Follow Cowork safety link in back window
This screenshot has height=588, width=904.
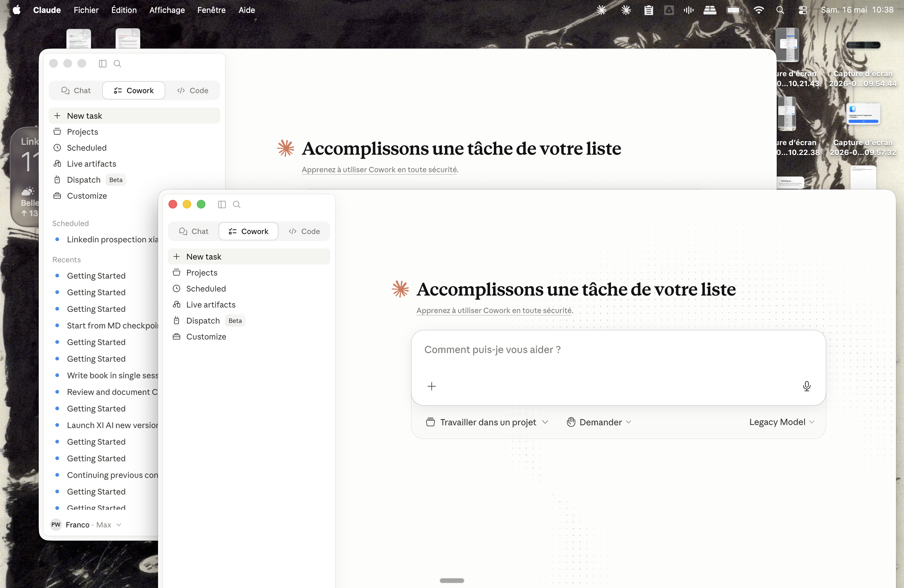point(379,169)
